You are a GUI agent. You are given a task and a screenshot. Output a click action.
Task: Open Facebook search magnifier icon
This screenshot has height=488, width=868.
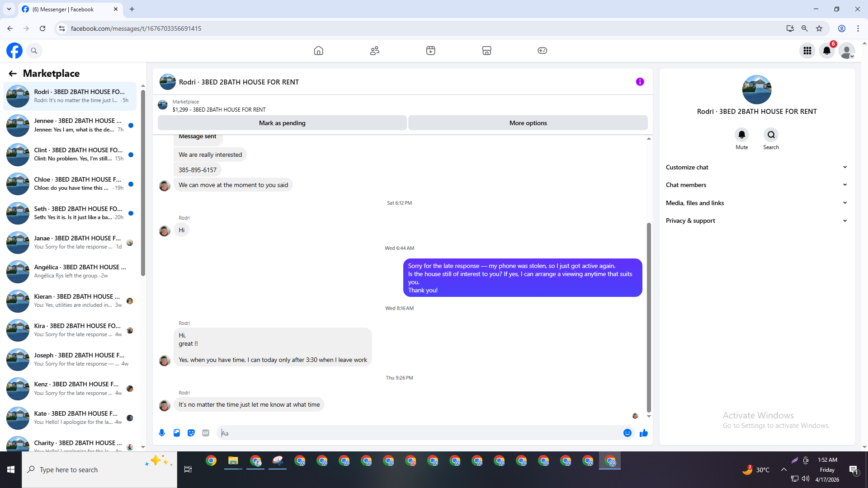34,51
